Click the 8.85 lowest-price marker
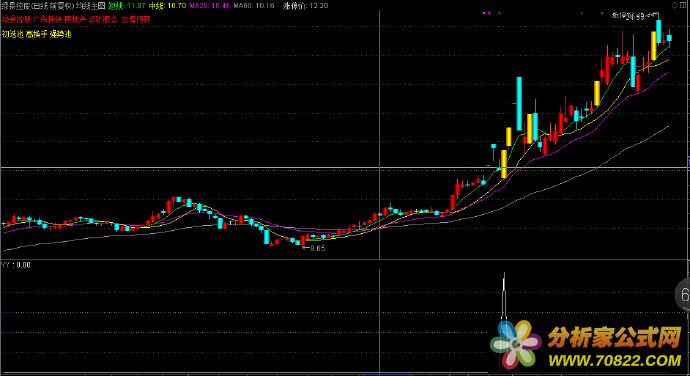Image resolution: width=690 pixels, height=376 pixels. (318, 248)
